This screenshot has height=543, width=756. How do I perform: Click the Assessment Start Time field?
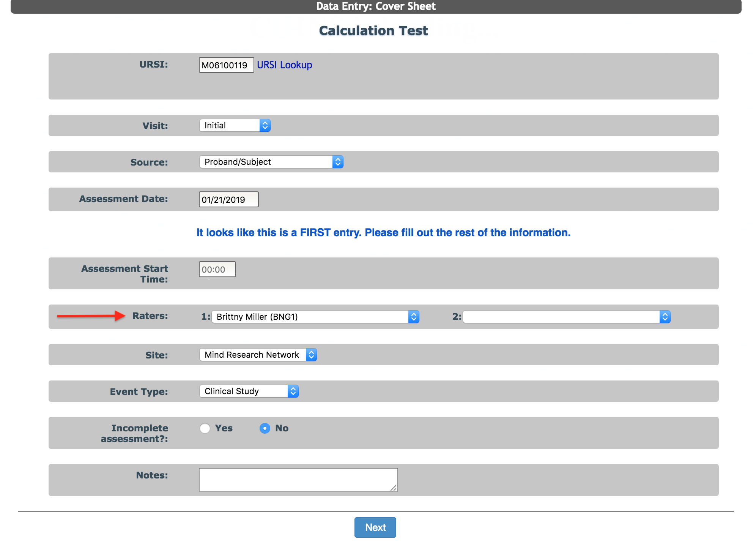tap(217, 269)
